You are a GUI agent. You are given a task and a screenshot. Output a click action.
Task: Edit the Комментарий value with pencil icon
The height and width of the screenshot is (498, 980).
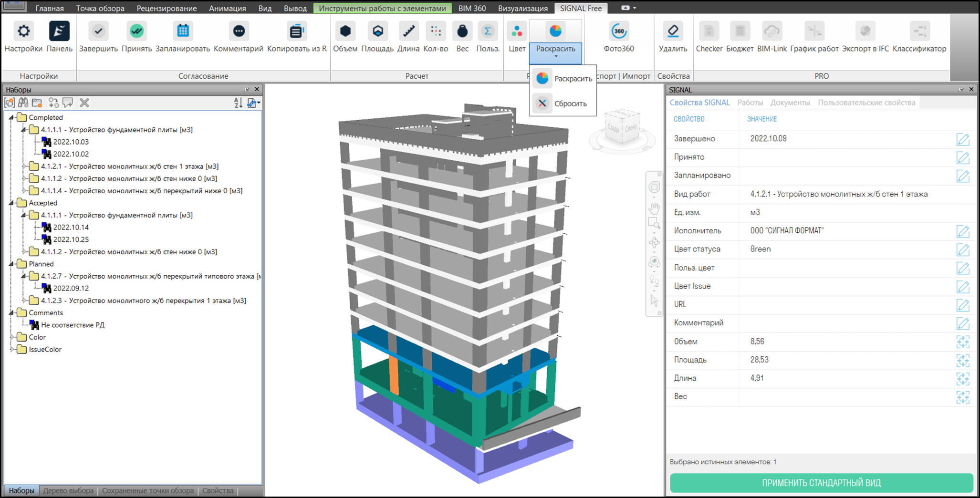point(963,323)
